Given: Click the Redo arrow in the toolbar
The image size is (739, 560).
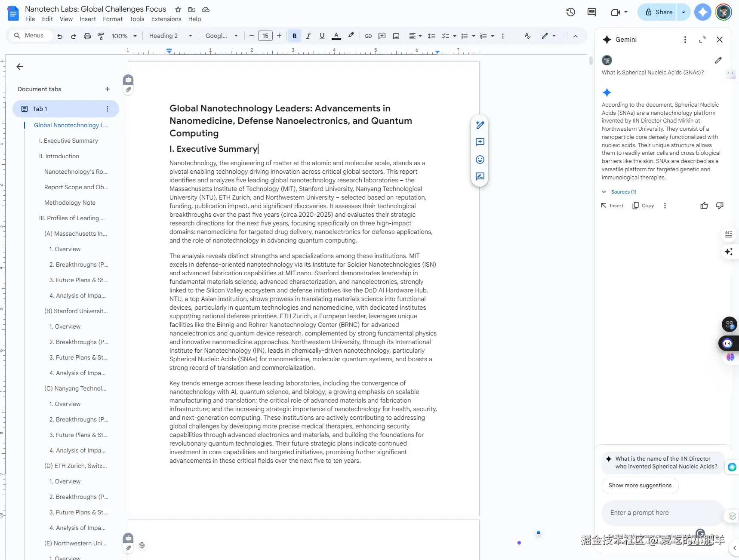Looking at the screenshot, I should pyautogui.click(x=74, y=36).
